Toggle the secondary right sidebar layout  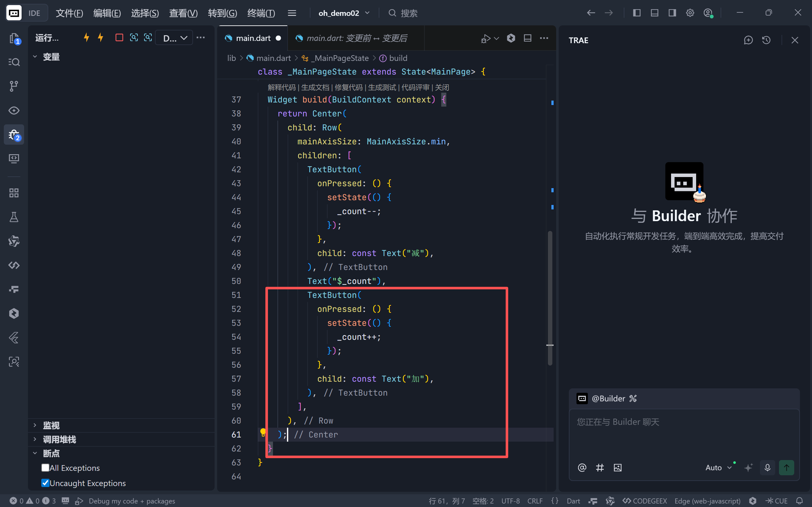tap(672, 13)
